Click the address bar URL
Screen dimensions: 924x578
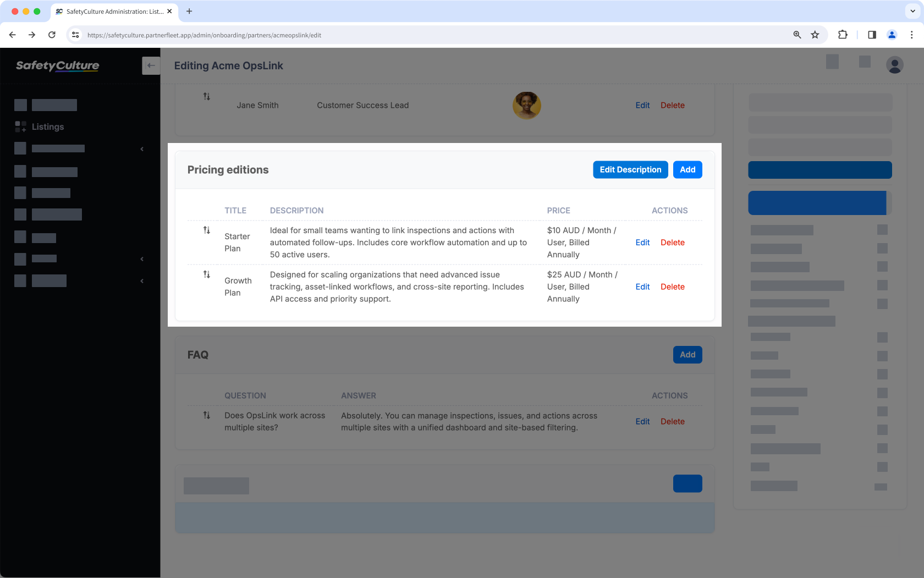click(204, 35)
